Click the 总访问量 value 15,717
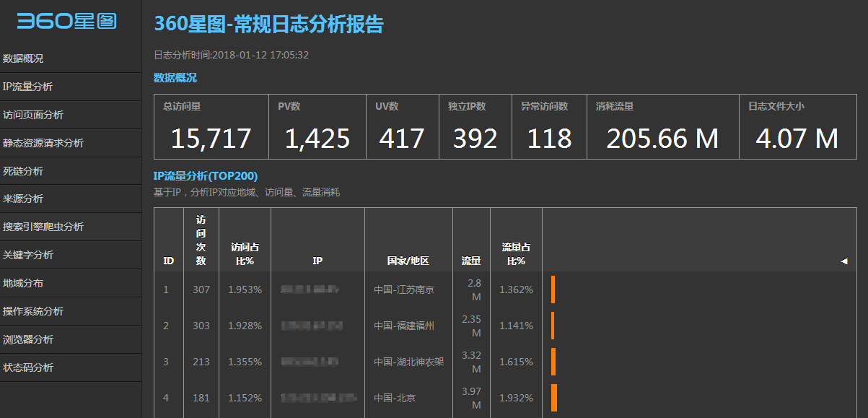 point(211,139)
